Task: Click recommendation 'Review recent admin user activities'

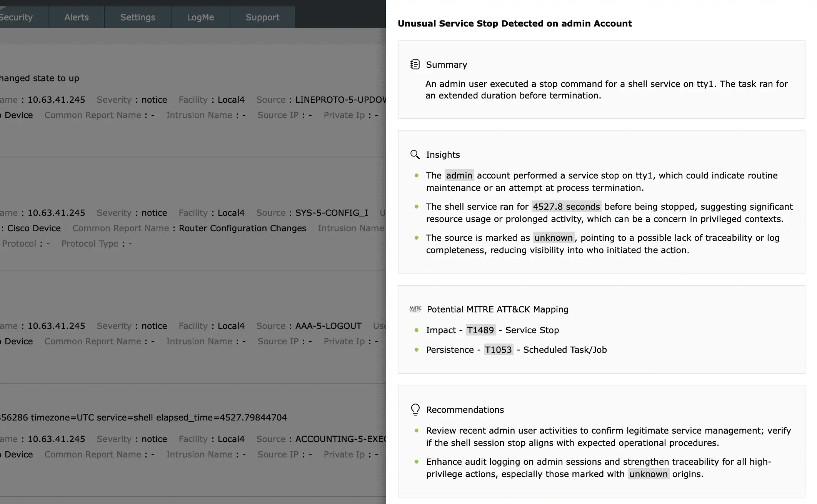Action: 609,437
